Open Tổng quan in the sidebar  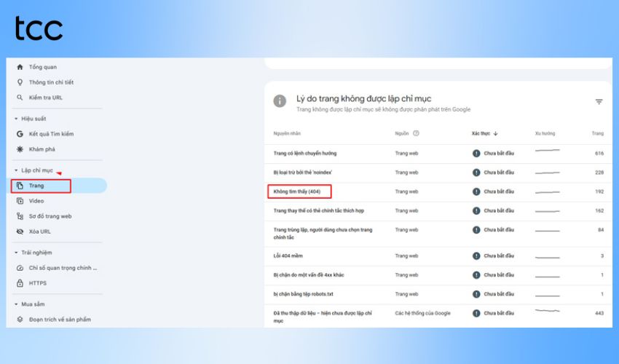point(43,67)
